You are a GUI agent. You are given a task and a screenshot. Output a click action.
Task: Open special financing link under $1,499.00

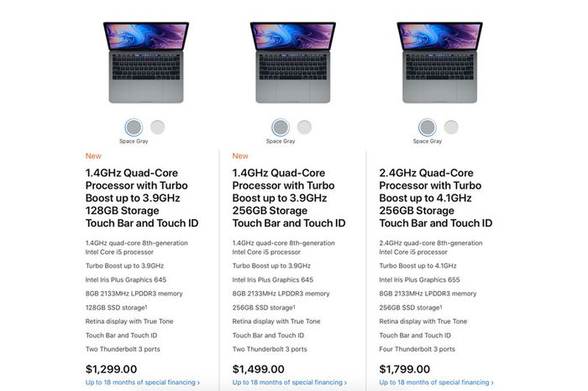[289, 383]
